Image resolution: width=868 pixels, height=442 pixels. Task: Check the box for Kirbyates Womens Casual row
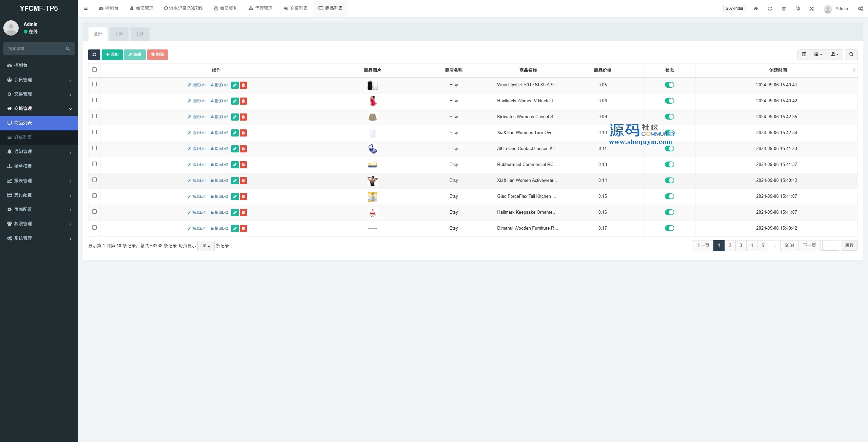[x=94, y=116]
